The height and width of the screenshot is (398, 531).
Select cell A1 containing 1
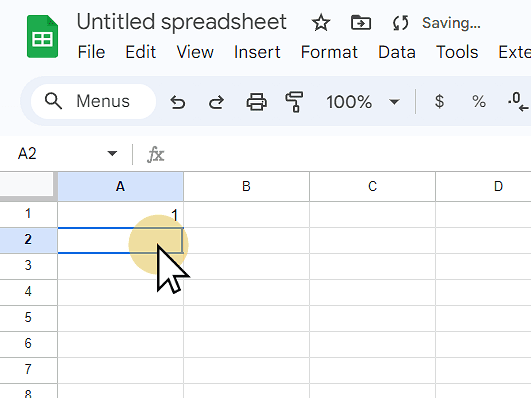(x=121, y=214)
